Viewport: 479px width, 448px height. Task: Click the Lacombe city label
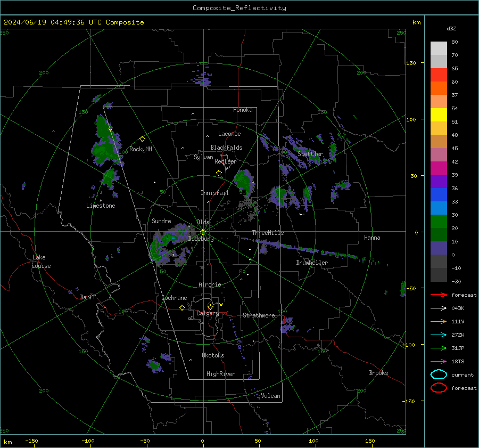(229, 134)
